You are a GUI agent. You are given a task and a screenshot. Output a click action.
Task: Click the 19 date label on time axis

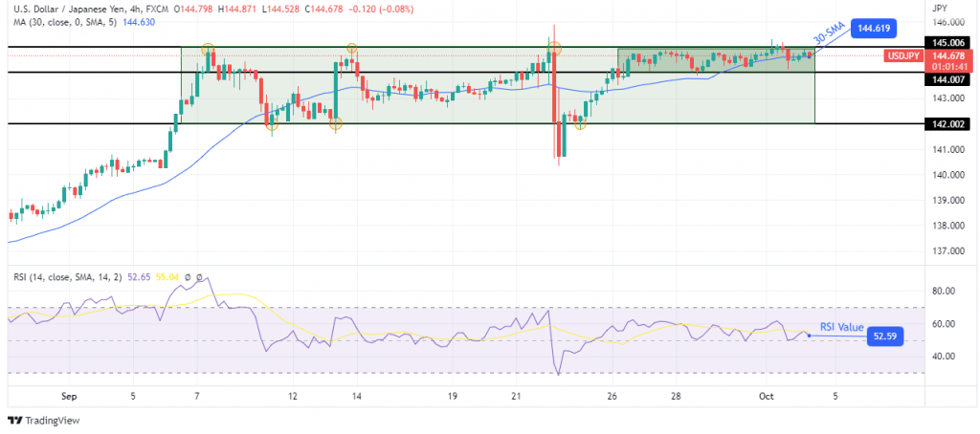[x=453, y=396]
